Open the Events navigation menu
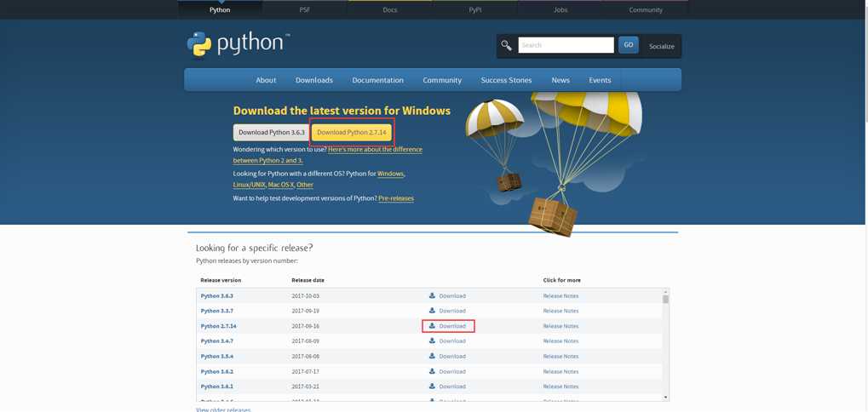 coord(600,80)
